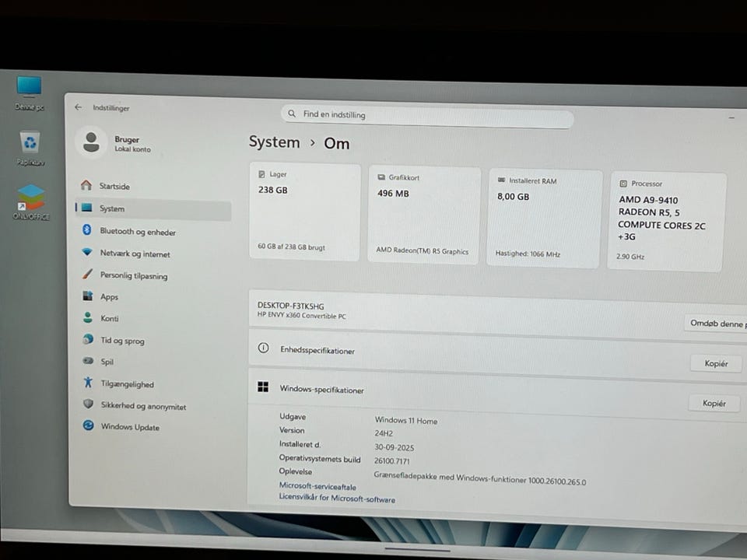Screen dimensions: 747x560
Task: Click the AMD Radeon(TM) R5 Graphics text
Action: tap(422, 250)
